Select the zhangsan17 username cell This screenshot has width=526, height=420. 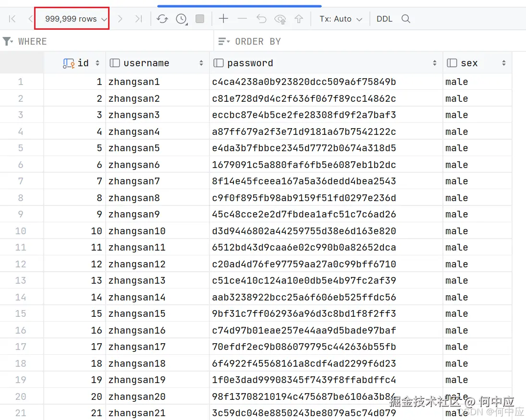pyautogui.click(x=158, y=347)
